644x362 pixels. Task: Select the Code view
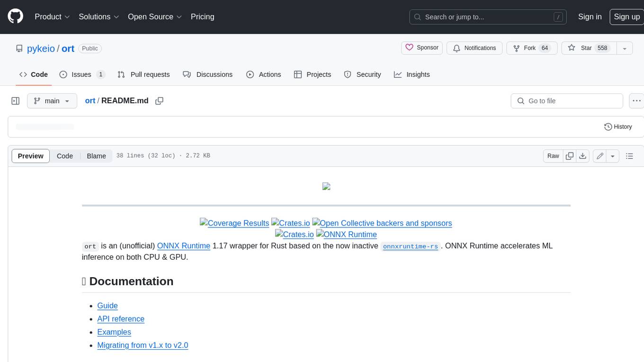coord(65,156)
